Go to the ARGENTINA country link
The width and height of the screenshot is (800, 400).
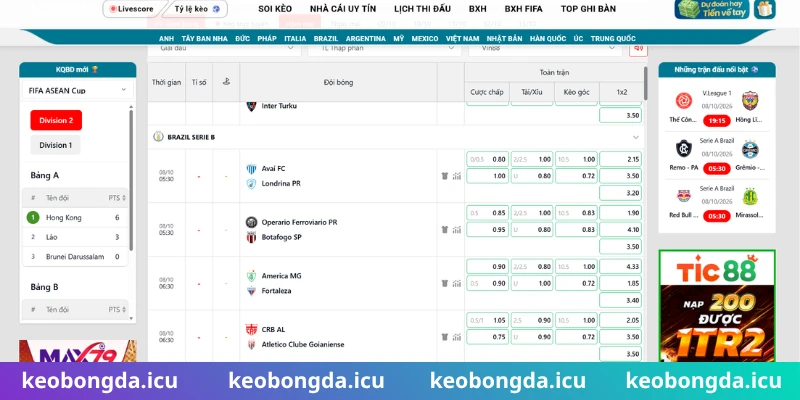(x=366, y=38)
